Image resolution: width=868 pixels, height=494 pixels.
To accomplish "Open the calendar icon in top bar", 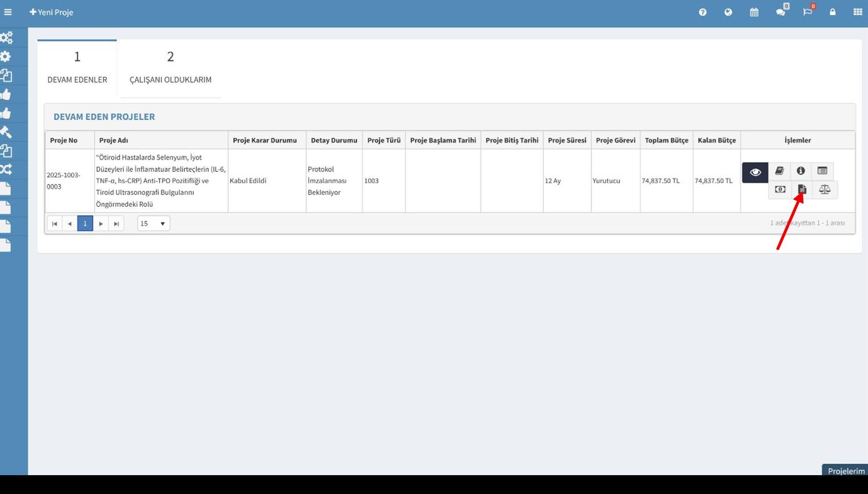I will 754,12.
